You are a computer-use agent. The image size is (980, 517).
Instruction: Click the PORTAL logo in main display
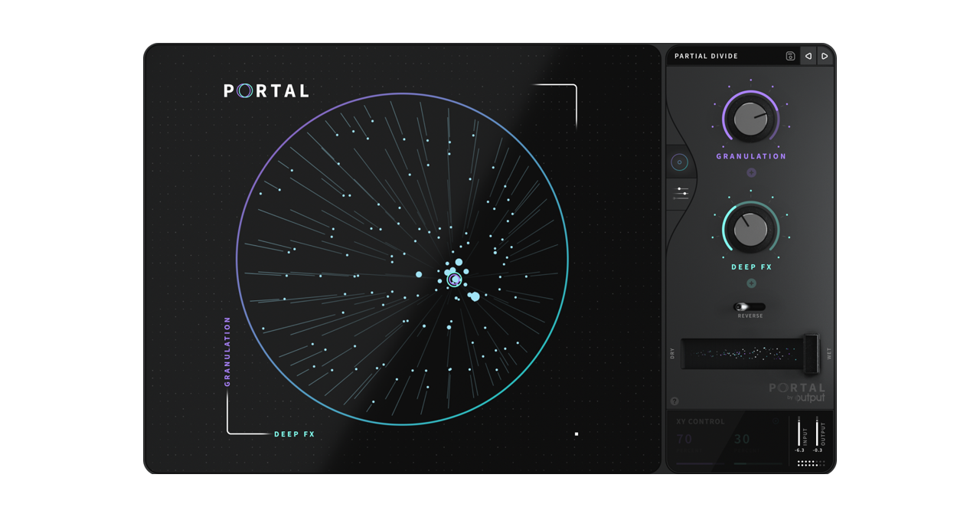266,91
